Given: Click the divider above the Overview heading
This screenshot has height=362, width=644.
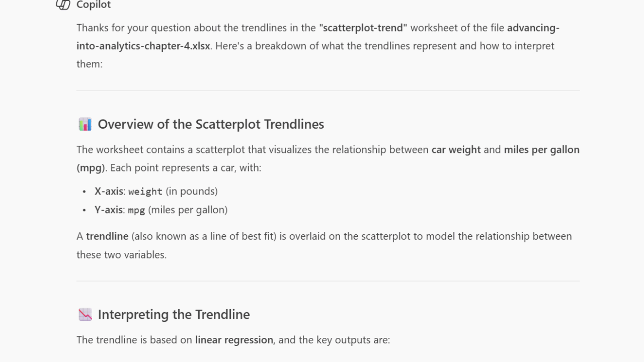Looking at the screenshot, I should click(x=328, y=91).
